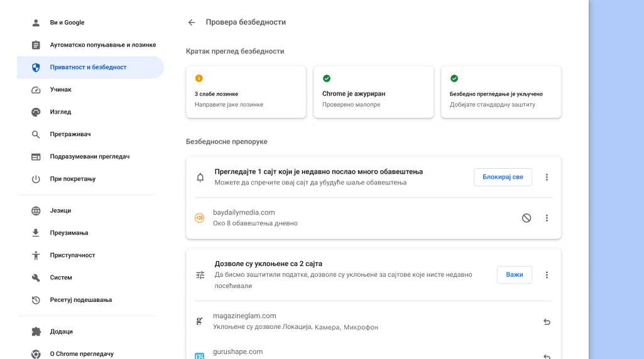Open Претраживач settings
The height and width of the screenshot is (359, 644).
(x=90, y=134)
